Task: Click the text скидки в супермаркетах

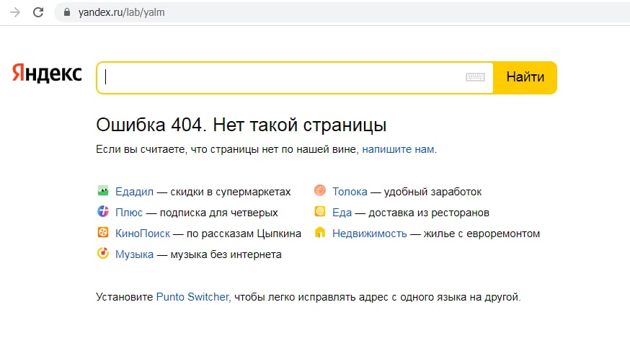Action: (x=230, y=192)
